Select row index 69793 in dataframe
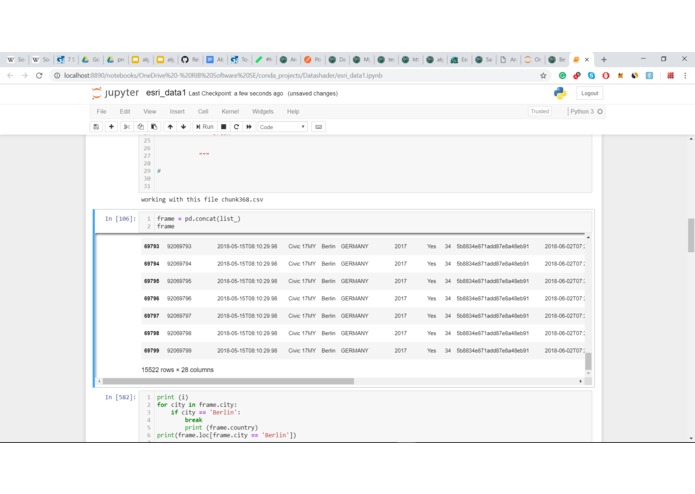695x494 pixels. coord(152,246)
